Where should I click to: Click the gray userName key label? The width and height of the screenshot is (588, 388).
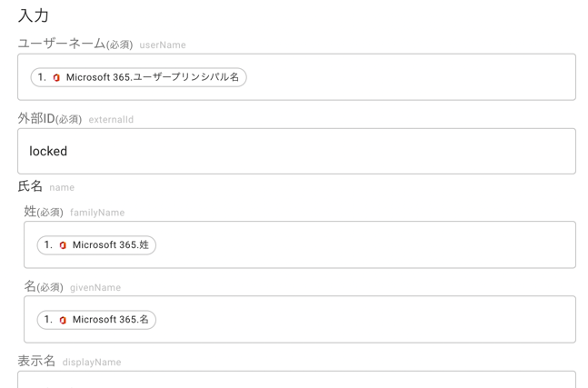point(163,45)
